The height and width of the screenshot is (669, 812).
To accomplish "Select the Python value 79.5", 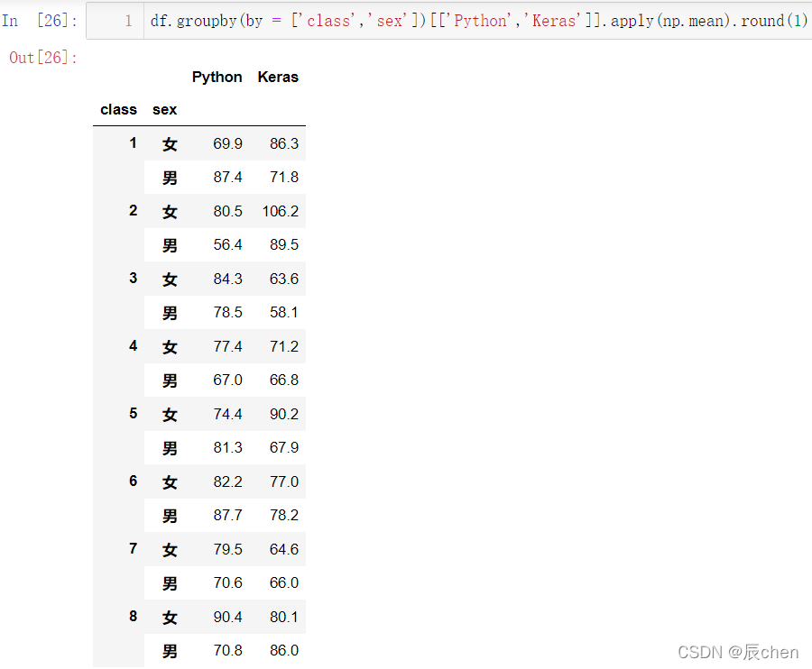I will click(228, 549).
